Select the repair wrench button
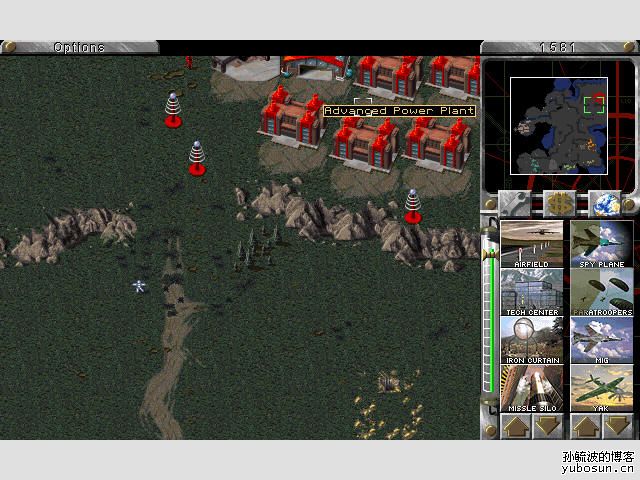This screenshot has width=640, height=480. (514, 203)
